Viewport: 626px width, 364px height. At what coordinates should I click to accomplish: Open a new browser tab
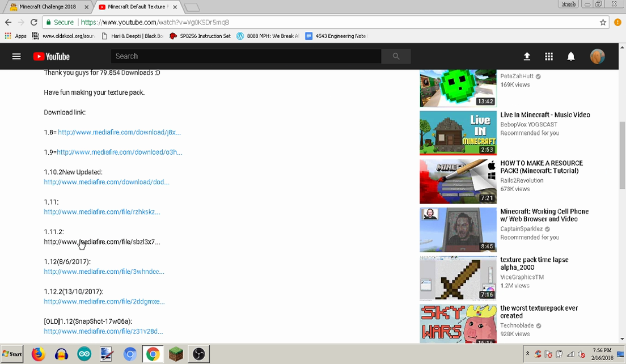(192, 7)
